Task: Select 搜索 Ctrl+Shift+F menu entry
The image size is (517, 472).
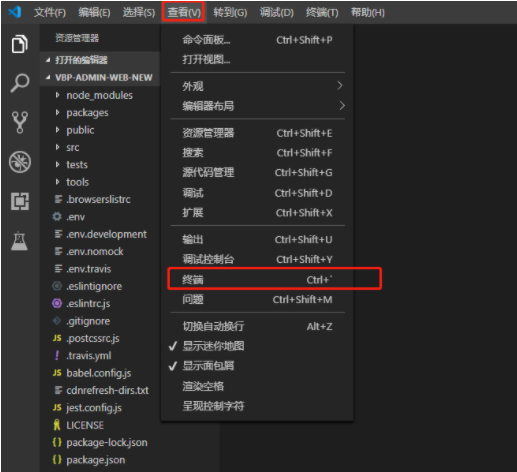Action: tap(257, 153)
